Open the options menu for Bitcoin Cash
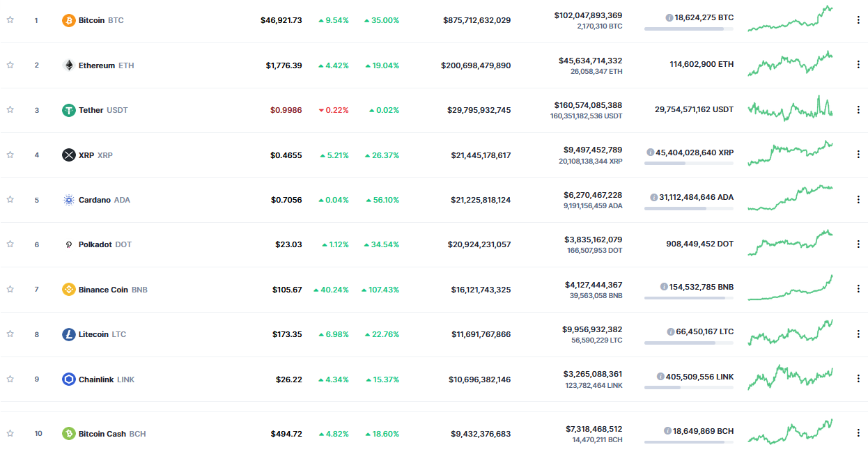This screenshot has width=868, height=454. click(858, 433)
